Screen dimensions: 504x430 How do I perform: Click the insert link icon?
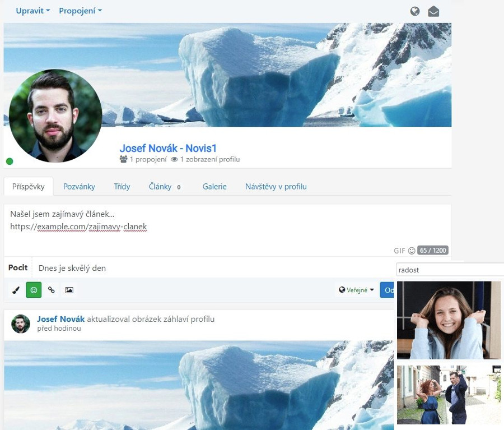tap(52, 290)
